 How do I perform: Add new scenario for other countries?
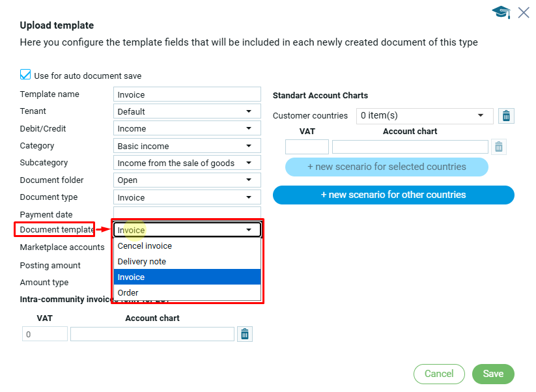pos(393,195)
